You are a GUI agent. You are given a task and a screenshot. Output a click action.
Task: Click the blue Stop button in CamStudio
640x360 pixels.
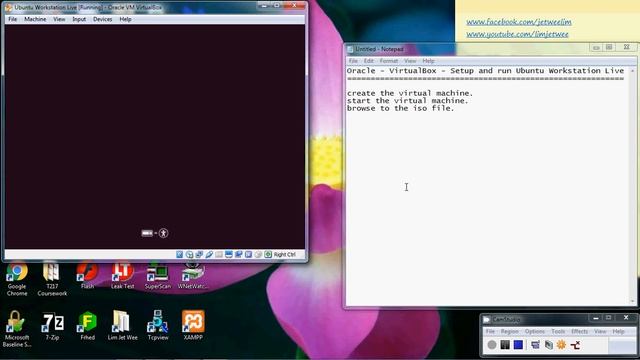coord(518,345)
